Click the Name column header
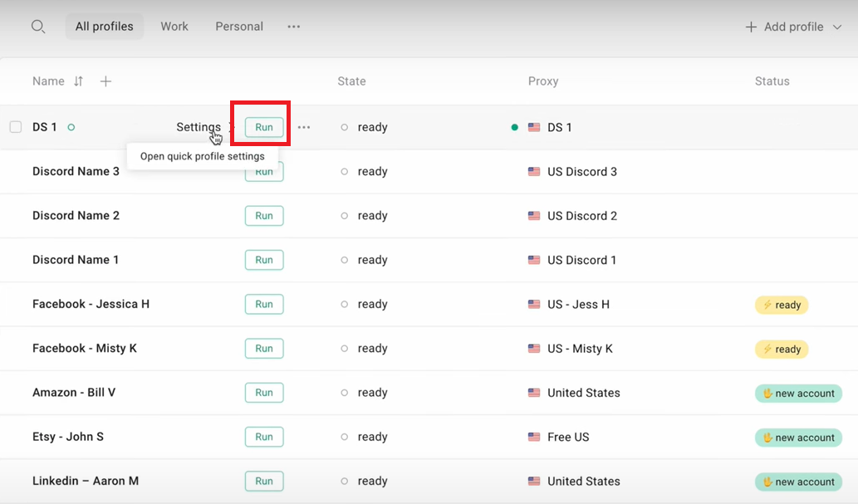The image size is (858, 504). coord(48,81)
